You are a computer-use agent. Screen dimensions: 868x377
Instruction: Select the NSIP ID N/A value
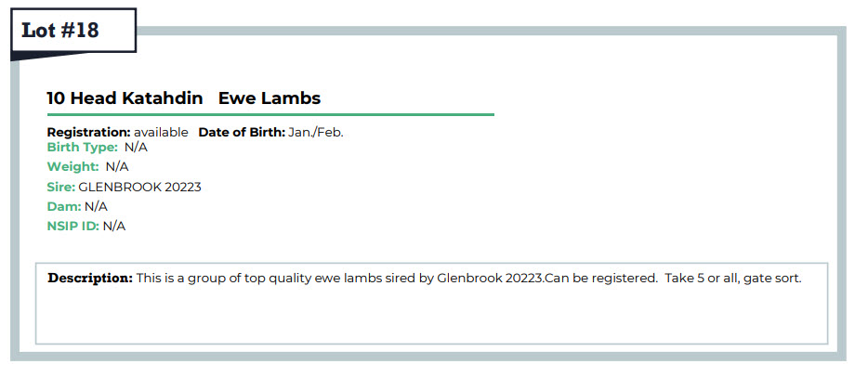[114, 226]
